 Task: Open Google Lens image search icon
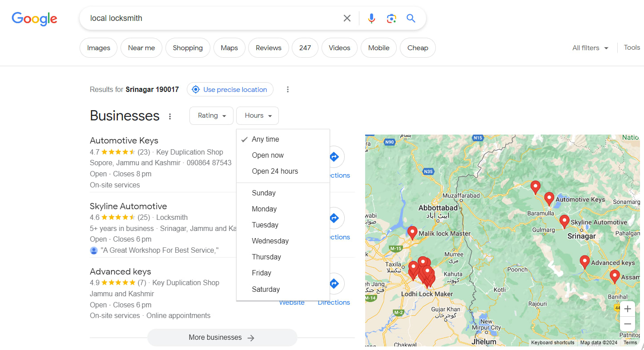(391, 18)
